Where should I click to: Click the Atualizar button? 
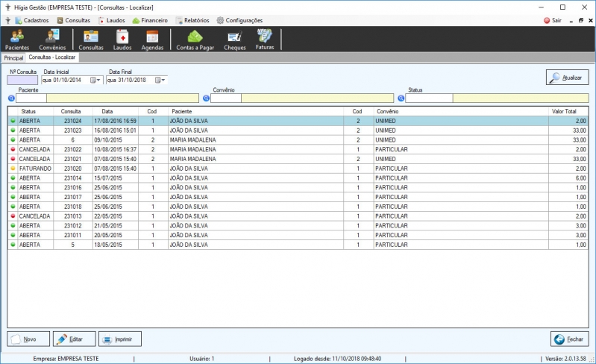click(567, 77)
